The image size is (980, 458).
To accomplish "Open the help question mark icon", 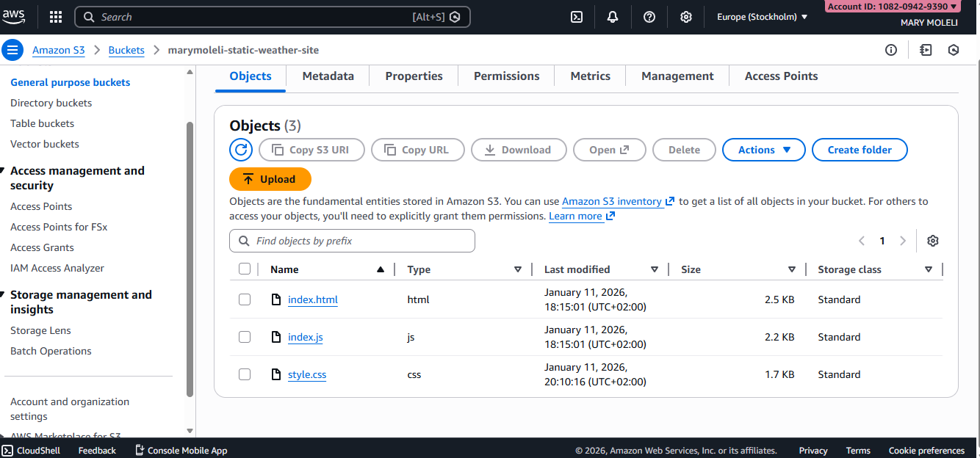I will tap(649, 17).
